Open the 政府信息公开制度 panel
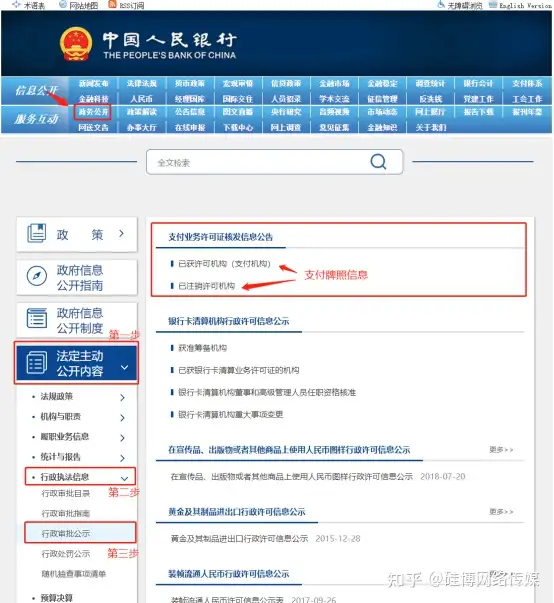554x603 pixels. click(x=77, y=320)
